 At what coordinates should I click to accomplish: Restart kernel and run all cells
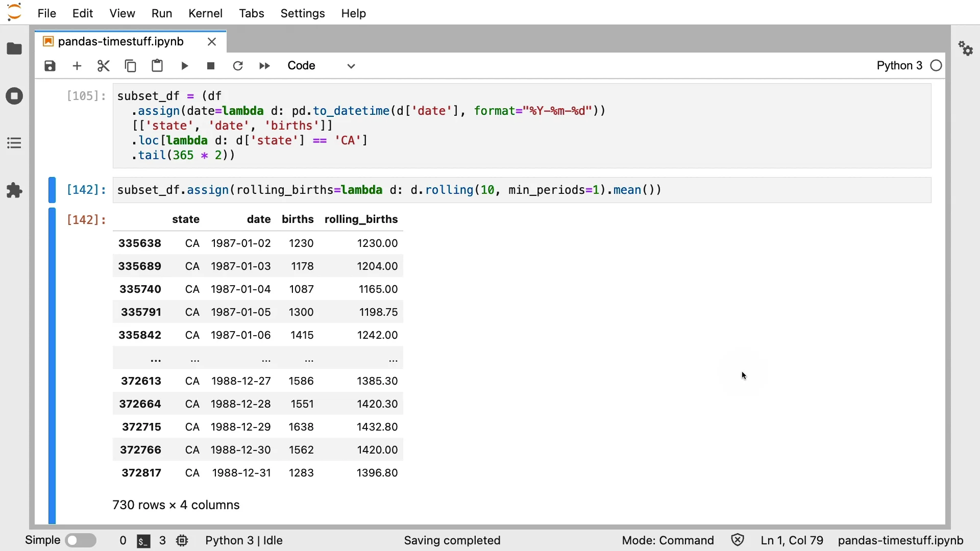click(264, 66)
